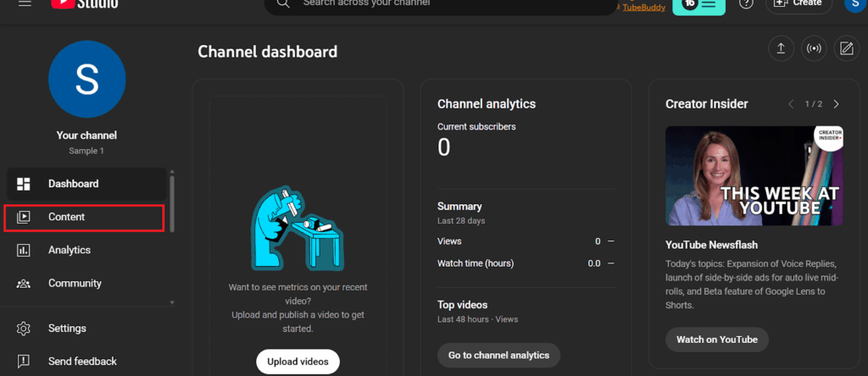This screenshot has width=868, height=376.
Task: Click the sidebar vertical scrollbar
Action: [x=172, y=203]
